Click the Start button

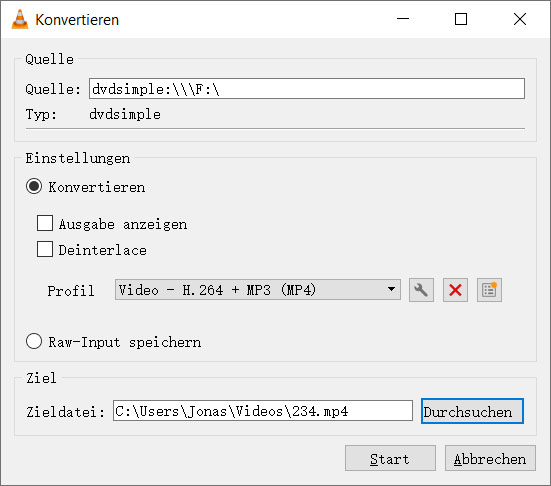pos(390,458)
